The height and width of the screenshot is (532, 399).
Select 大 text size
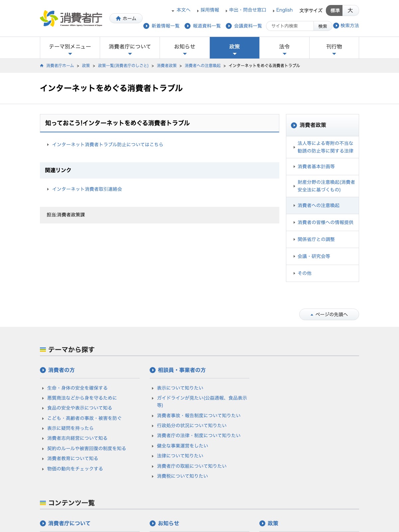point(350,11)
